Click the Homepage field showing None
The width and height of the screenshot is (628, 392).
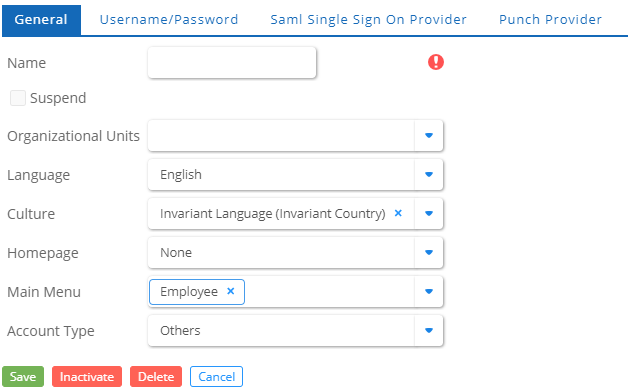[281, 252]
